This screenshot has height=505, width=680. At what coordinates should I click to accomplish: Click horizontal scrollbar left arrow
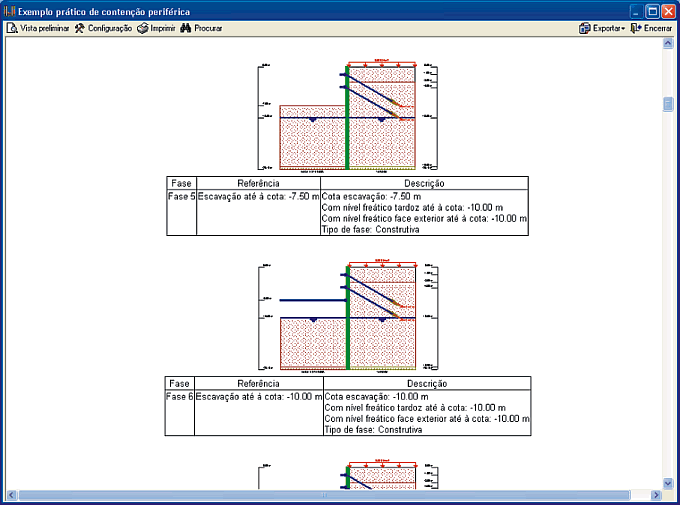tap(11, 495)
